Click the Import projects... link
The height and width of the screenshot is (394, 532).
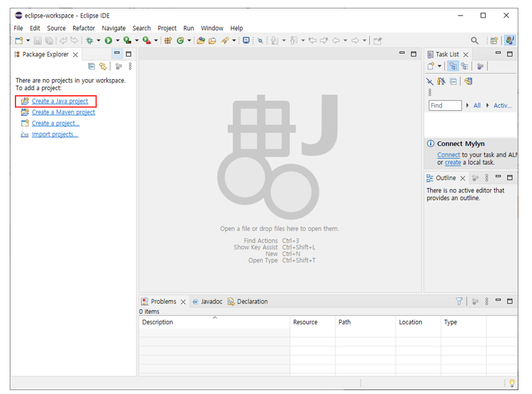click(x=55, y=135)
